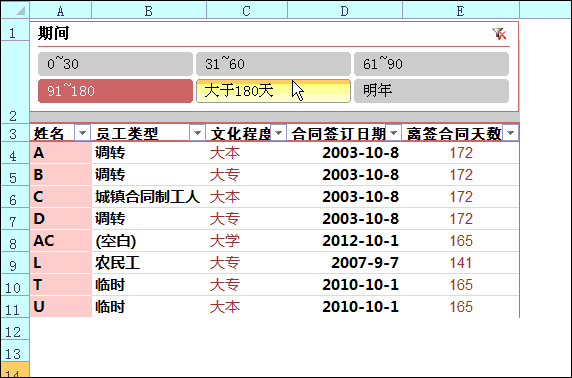Select column A header
Screen dimensions: 572x378
coord(61,11)
